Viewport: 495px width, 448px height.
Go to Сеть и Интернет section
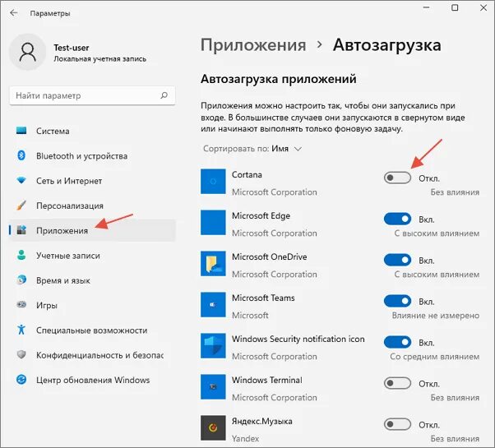click(92, 181)
